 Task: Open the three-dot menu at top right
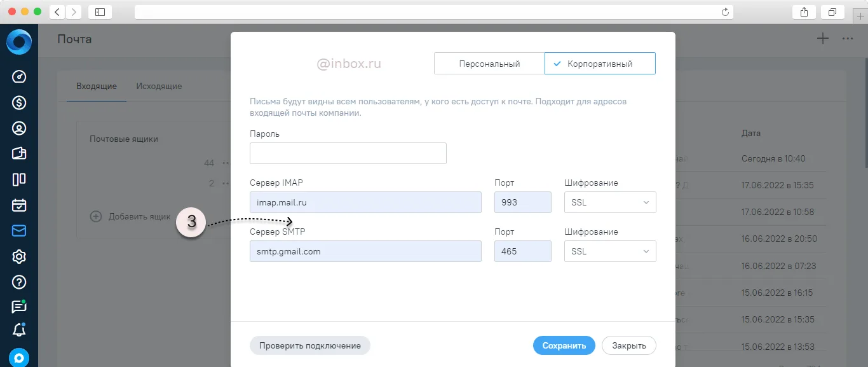pyautogui.click(x=848, y=39)
